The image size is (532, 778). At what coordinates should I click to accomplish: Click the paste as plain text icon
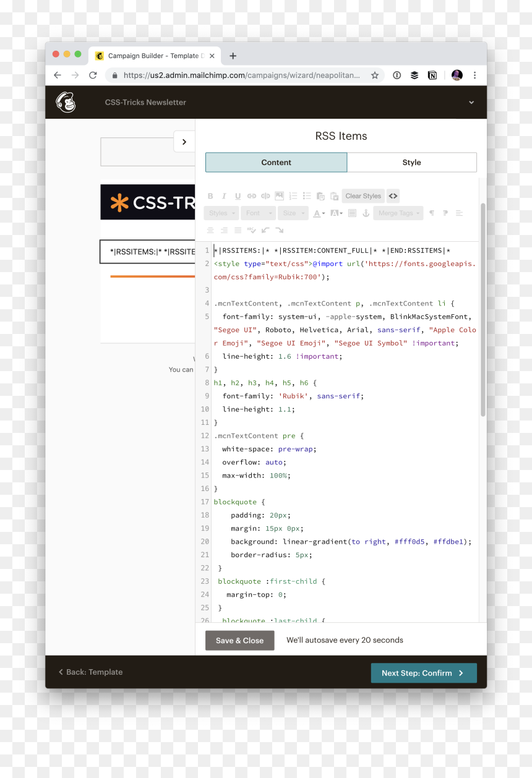tap(320, 196)
